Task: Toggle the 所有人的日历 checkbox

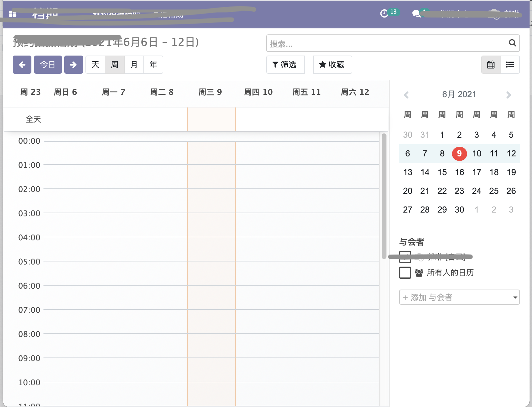Action: pos(405,273)
